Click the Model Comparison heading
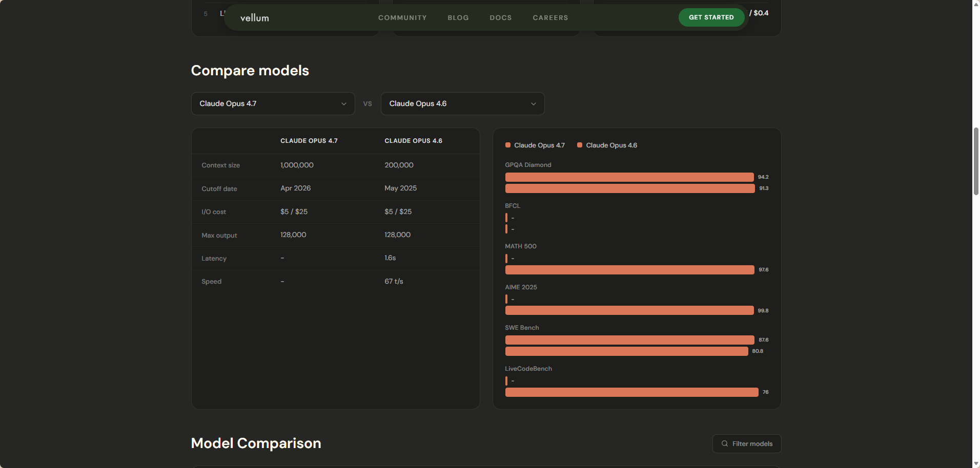Screen dimensions: 980x468 [x=256, y=443]
